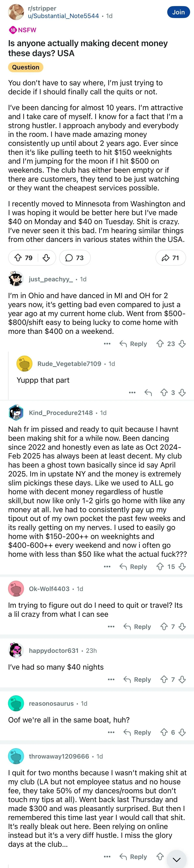194x868 pixels.
Task: Click the reply arrow on Rude_Vegetable7109's comment
Action: 148,392
